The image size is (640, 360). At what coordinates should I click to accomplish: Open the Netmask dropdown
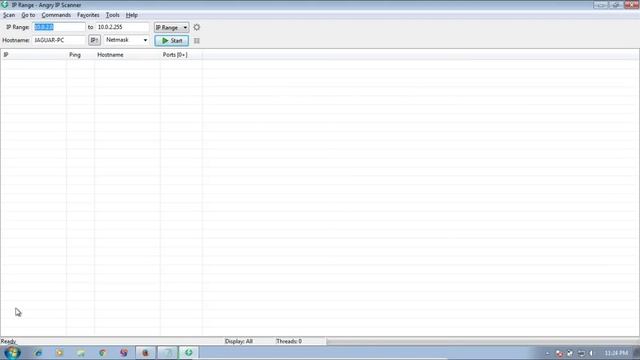point(127,40)
